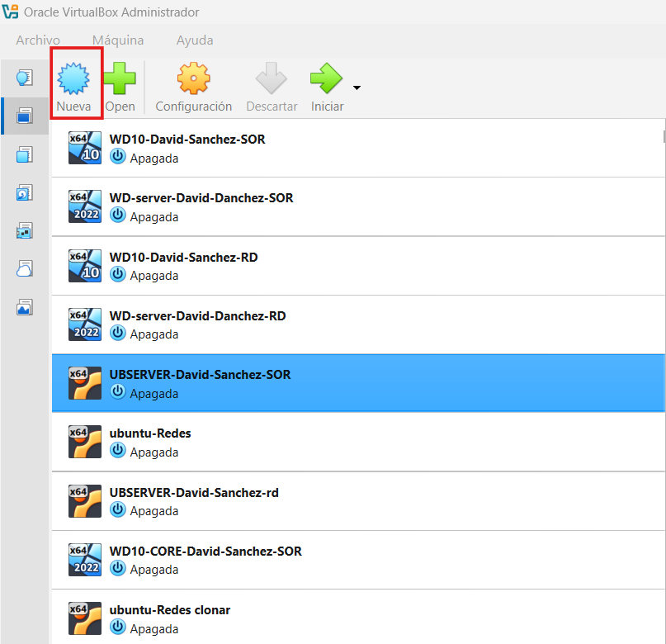Open the Archivo menu

click(x=38, y=40)
